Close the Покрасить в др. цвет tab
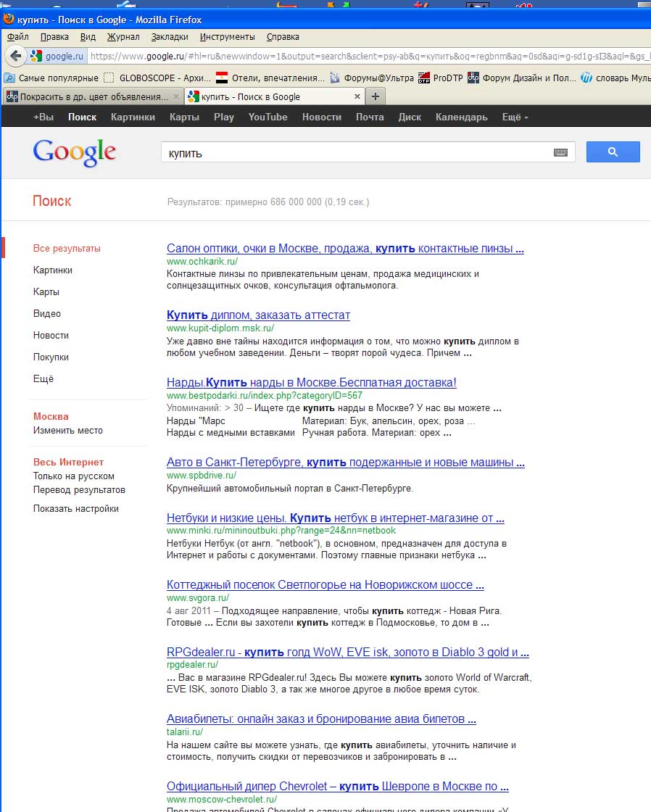Screen dimensions: 651x812 point(176,96)
